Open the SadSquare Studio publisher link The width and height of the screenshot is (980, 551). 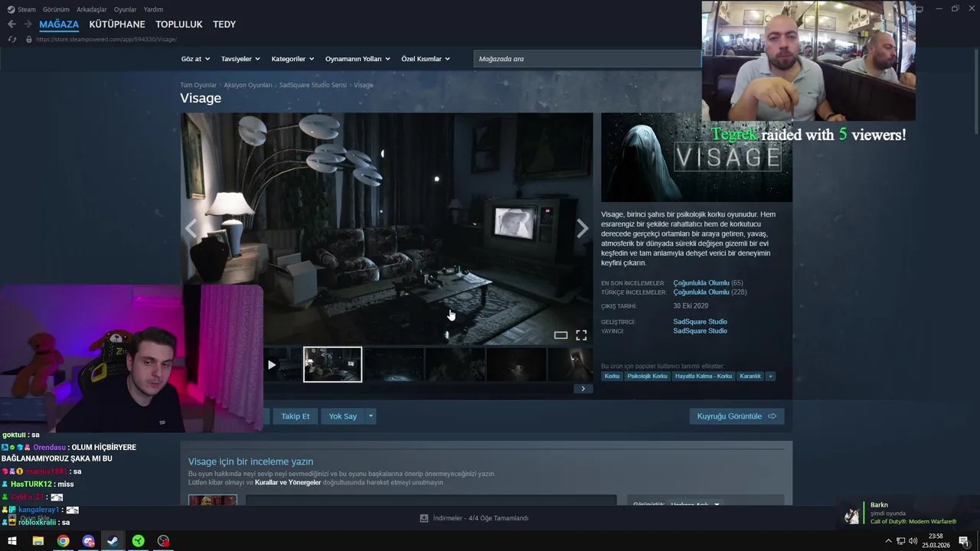[x=700, y=331]
